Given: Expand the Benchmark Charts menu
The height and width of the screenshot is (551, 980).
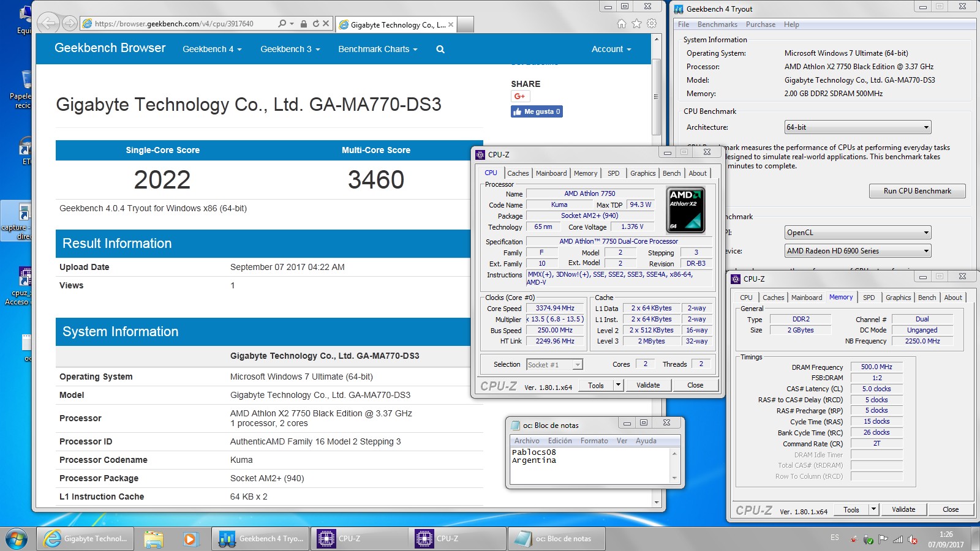Looking at the screenshot, I should click(x=378, y=49).
